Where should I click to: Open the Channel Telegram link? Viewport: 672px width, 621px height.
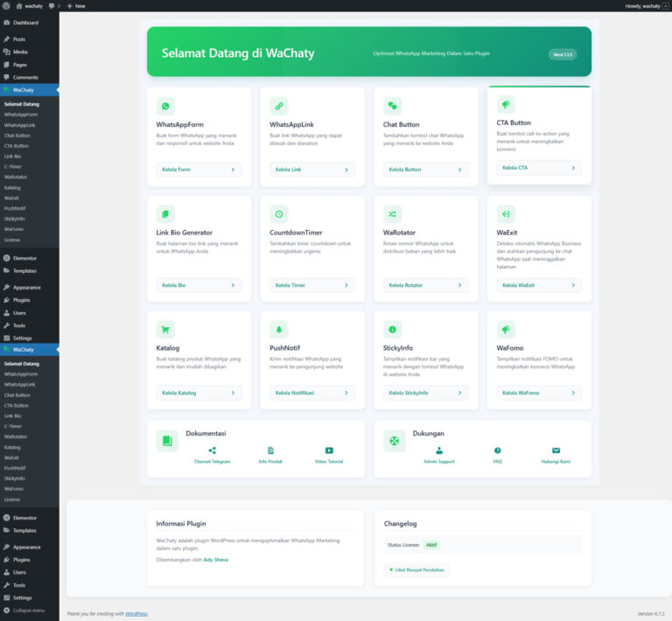[x=212, y=456]
